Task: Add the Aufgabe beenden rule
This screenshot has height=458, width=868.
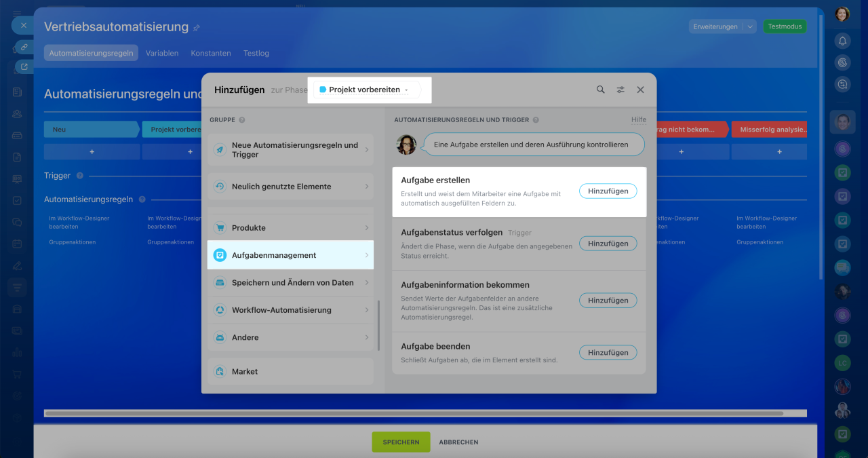Action: 608,353
